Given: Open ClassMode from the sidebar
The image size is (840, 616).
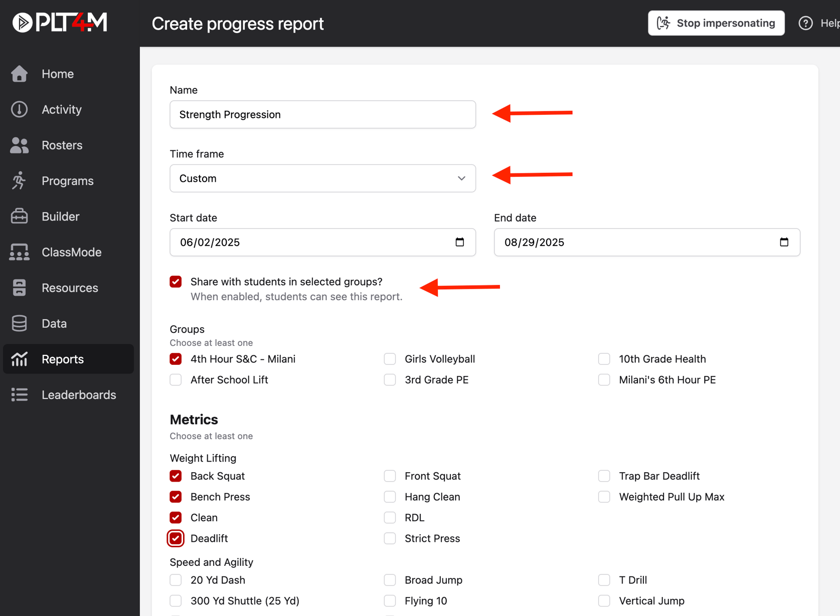Looking at the screenshot, I should pyautogui.click(x=68, y=252).
